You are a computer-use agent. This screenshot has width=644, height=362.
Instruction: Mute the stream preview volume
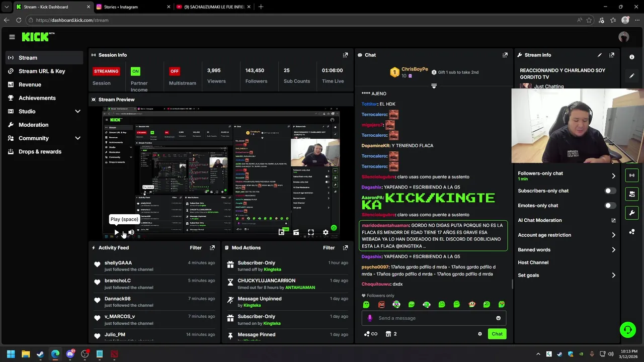click(131, 232)
